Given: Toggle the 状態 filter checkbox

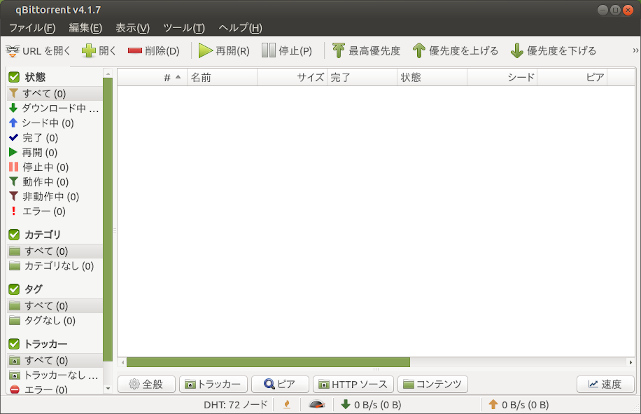Looking at the screenshot, I should [x=14, y=77].
